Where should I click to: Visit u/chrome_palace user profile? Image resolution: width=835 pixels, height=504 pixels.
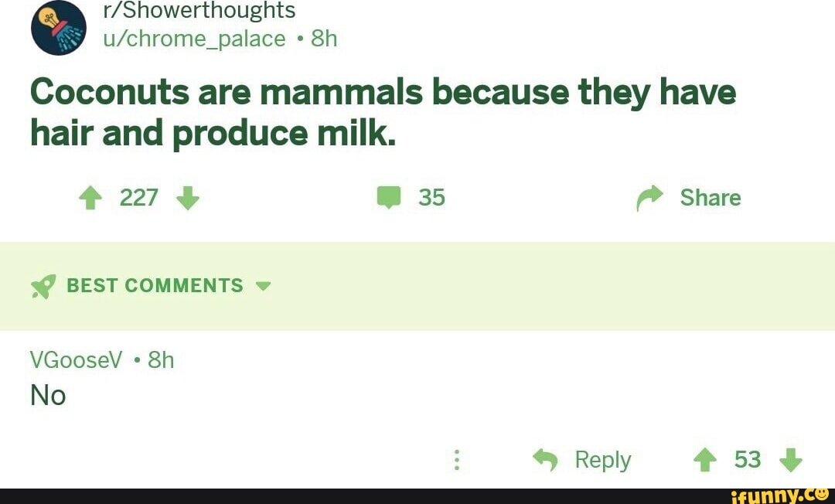194,39
